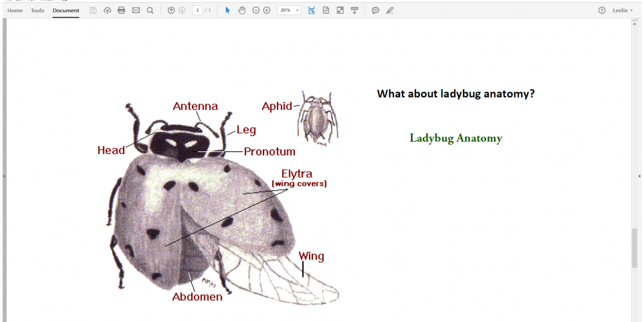Open the 201% zoom level dropdown
Screen dimensions: 644x322
point(289,10)
